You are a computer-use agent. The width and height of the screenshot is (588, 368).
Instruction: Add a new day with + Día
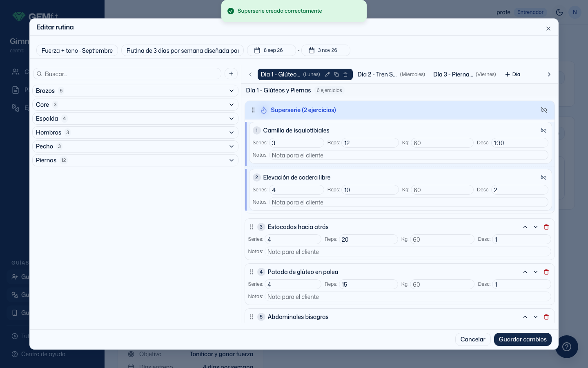click(513, 74)
